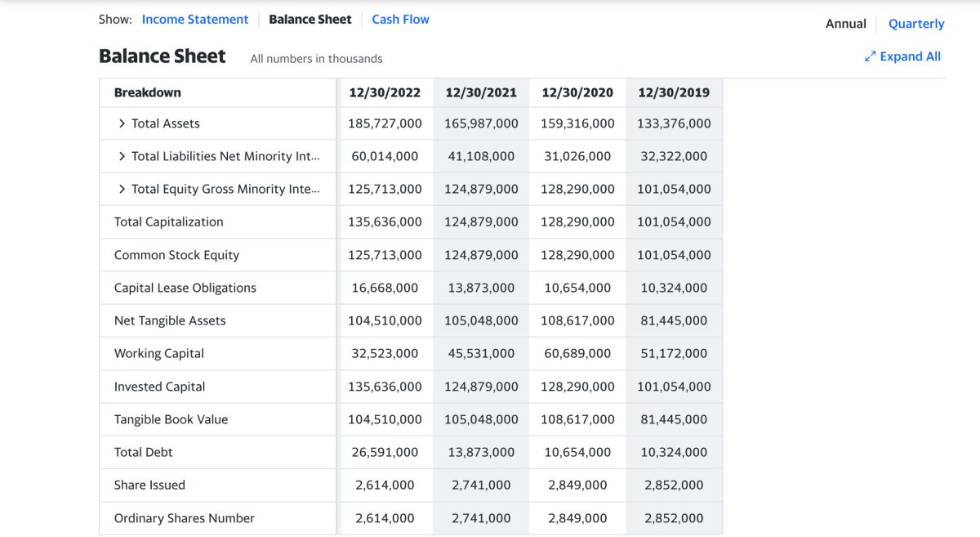
Task: Click Ordinary Shares Number 2019 value 2,852,000
Action: pos(674,518)
